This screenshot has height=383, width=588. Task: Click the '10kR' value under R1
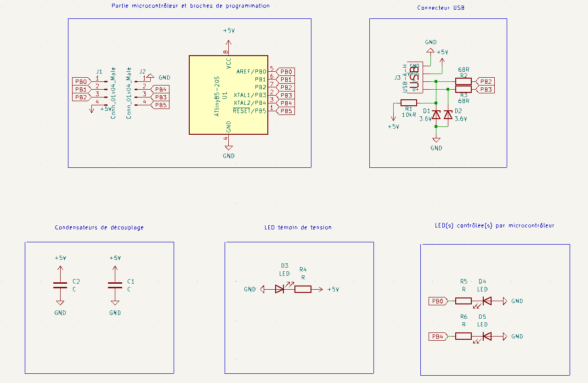coord(409,114)
